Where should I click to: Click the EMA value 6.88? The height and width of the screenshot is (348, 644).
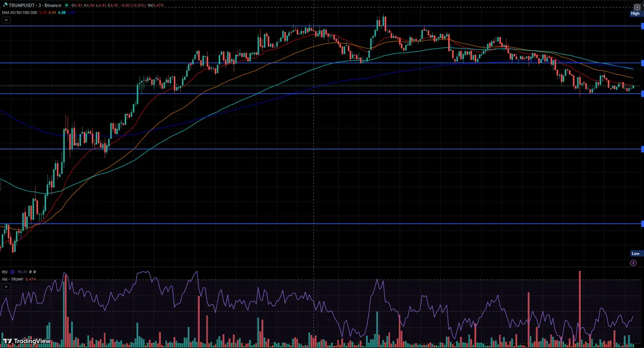coord(62,13)
